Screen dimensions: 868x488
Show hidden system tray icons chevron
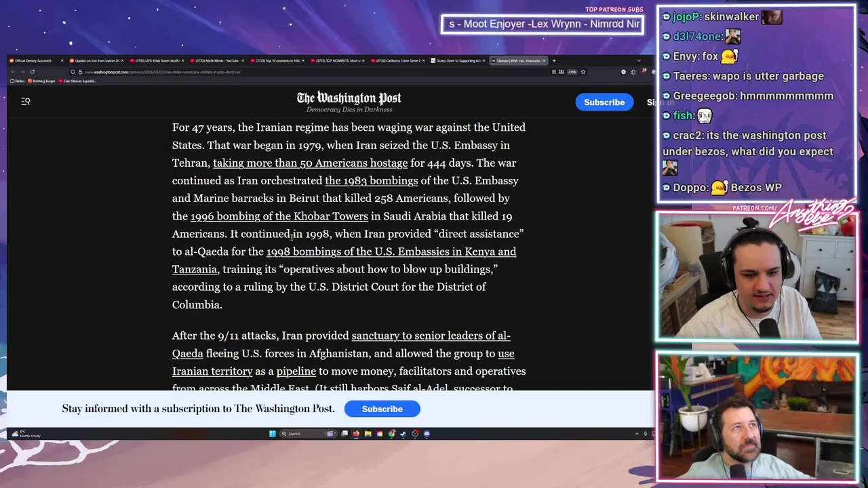tap(637, 434)
